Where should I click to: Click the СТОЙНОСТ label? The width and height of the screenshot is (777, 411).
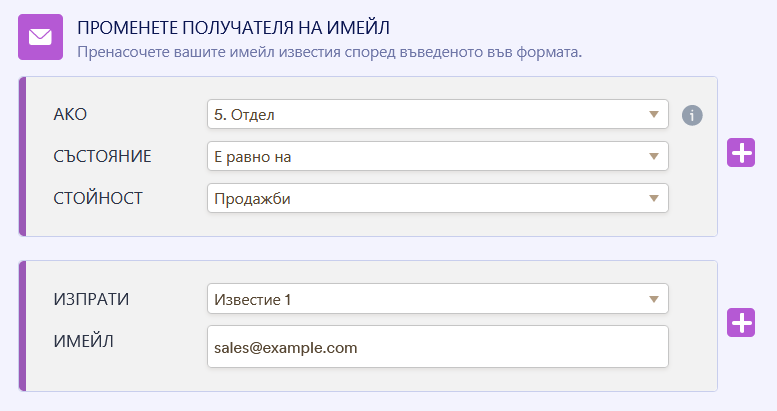98,197
